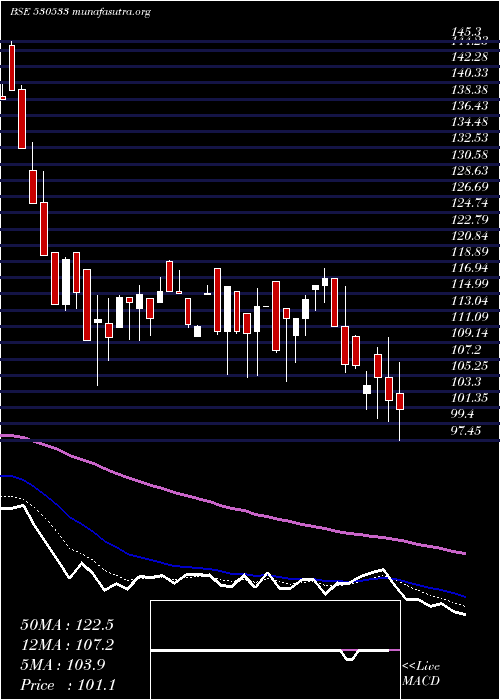Click the 50MA : 122.5 readout
This screenshot has height=700, width=500.
coord(67,625)
